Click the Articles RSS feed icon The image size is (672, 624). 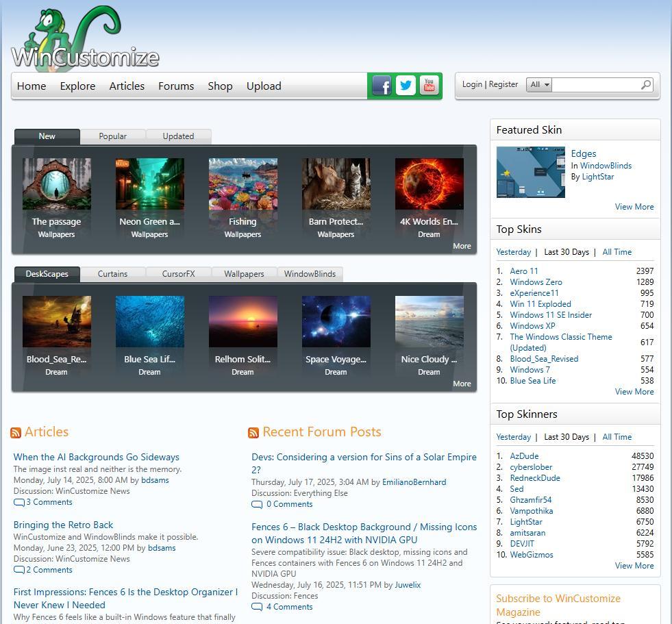click(x=16, y=433)
